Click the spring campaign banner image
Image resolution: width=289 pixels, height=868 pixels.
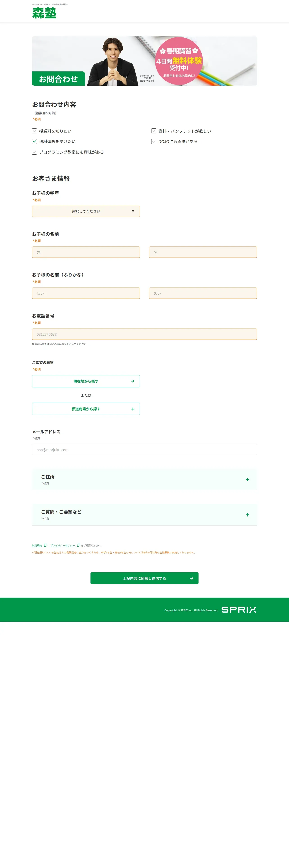click(x=144, y=61)
